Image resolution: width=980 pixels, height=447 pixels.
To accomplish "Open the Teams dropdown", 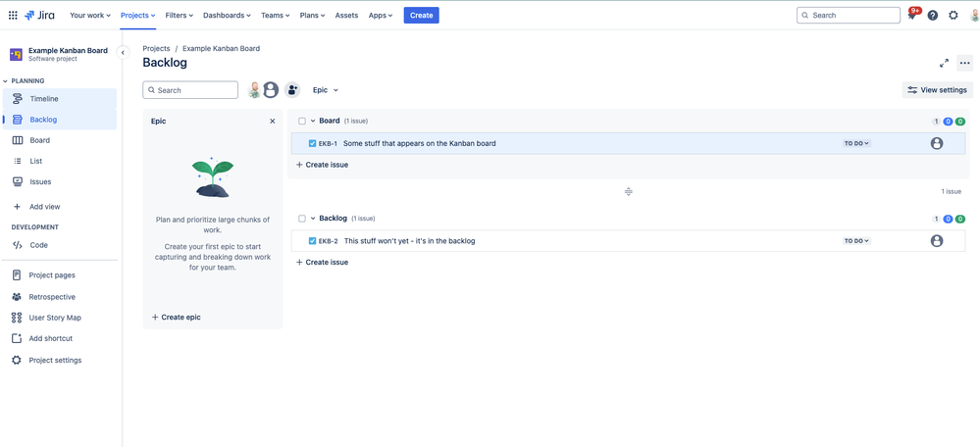I will 276,15.
